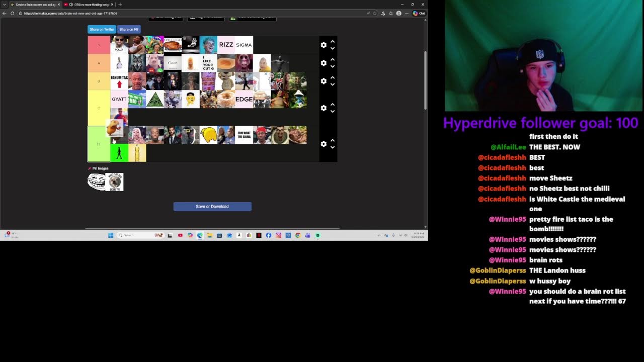Viewport: 644px width, 362px height.
Task: Move the C tier row down with the arrow
Action: [x=332, y=112]
